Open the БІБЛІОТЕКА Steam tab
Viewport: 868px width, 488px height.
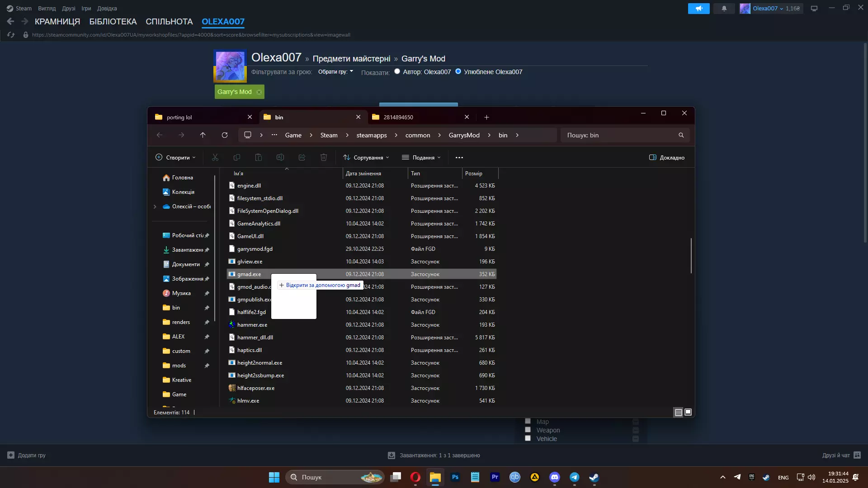(x=113, y=22)
